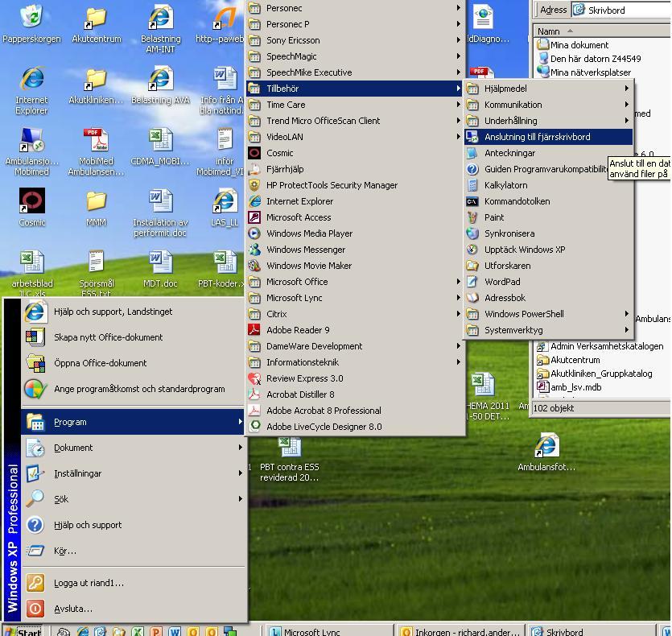Expand Citrix program folder

355,314
